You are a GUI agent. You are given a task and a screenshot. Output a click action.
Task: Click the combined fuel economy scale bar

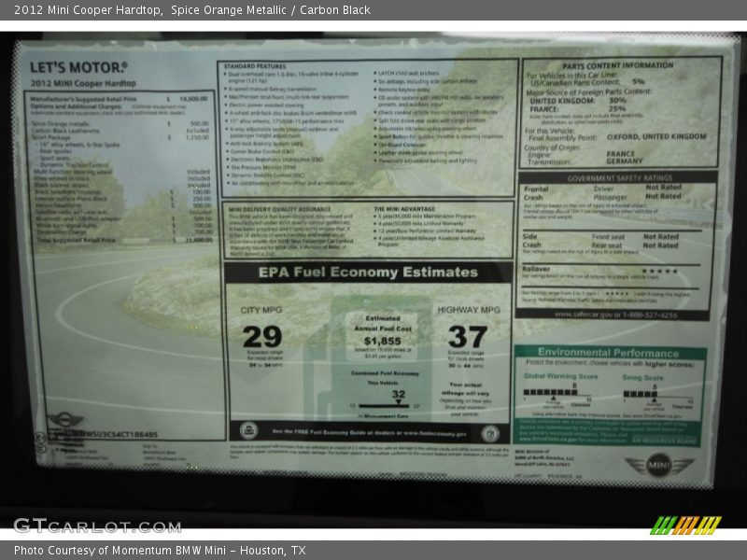pos(384,406)
